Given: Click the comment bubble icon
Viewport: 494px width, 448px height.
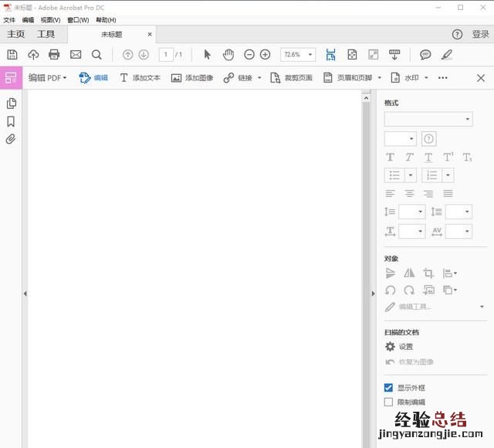Looking at the screenshot, I should [x=425, y=55].
